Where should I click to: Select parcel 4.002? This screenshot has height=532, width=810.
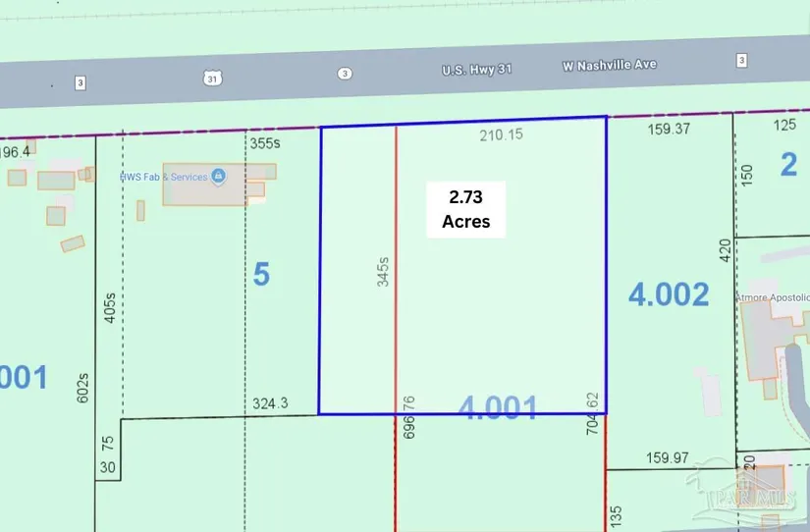pos(669,293)
